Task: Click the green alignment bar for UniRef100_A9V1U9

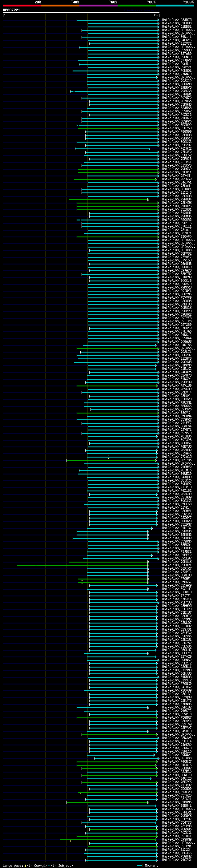Action: click(x=117, y=386)
